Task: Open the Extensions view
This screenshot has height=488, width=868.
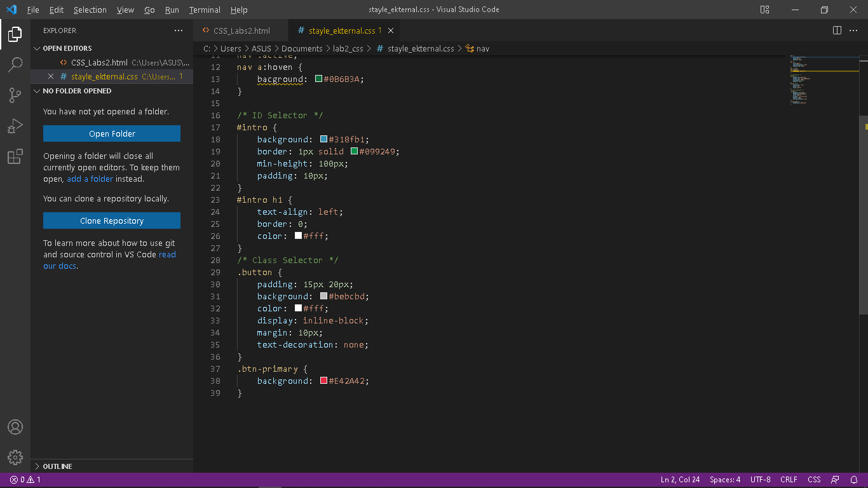Action: coord(15,156)
